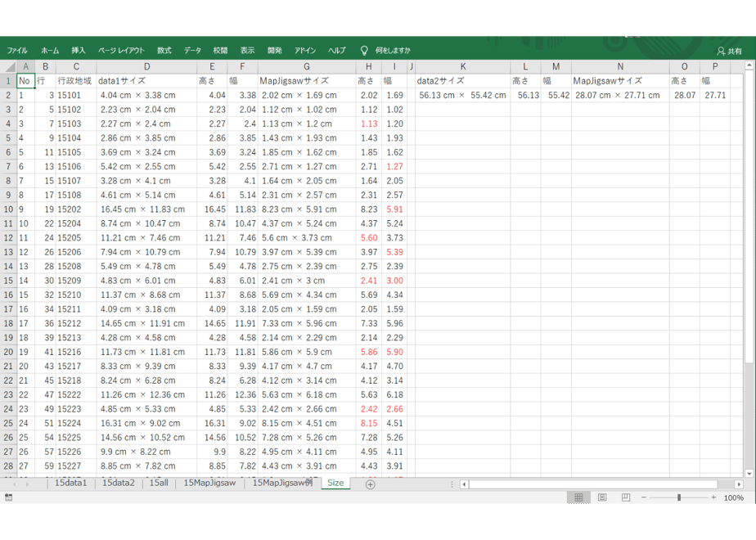Click the Select All corner triangle
Screen dimensions: 756x540
10,66
